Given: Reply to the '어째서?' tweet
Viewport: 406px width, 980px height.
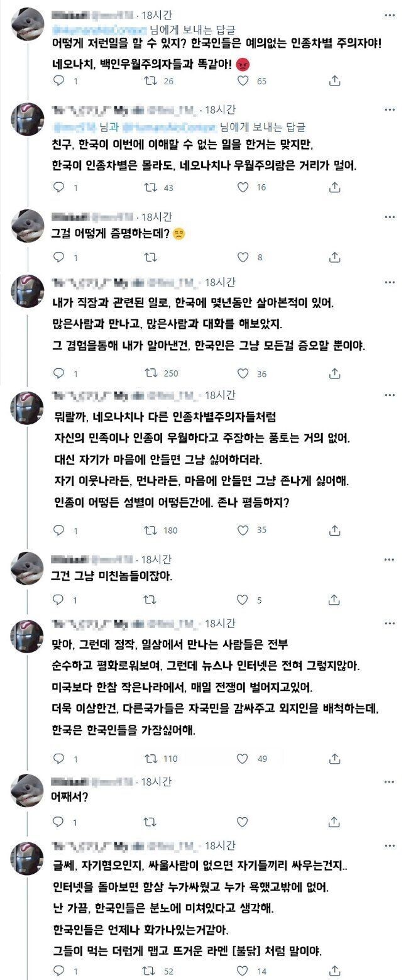Looking at the screenshot, I should click(58, 822).
